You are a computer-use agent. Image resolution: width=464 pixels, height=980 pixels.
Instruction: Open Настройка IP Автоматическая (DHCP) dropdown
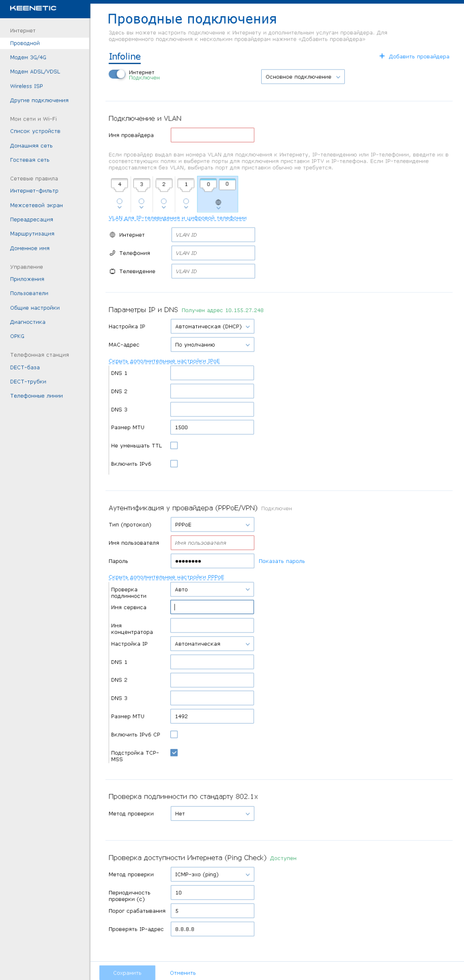[212, 326]
